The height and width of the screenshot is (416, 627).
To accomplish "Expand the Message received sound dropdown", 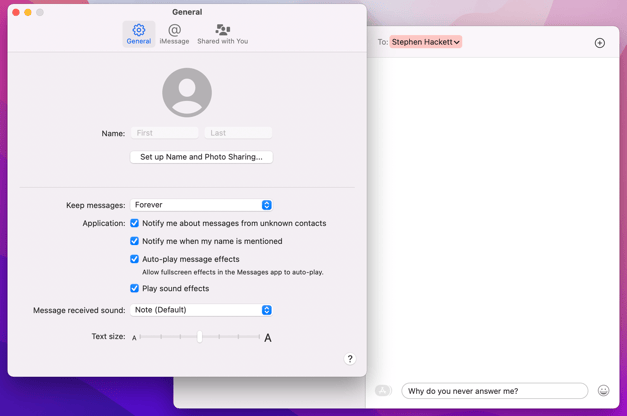I will (x=201, y=310).
